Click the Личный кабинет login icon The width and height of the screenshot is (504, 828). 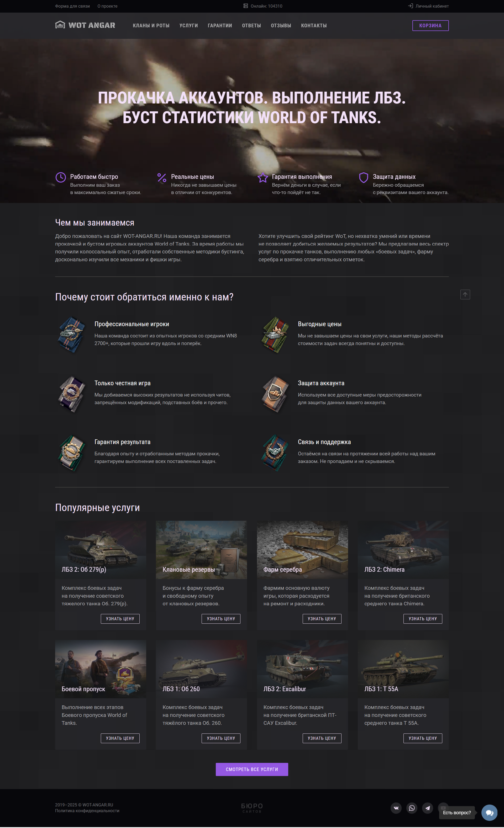point(410,6)
